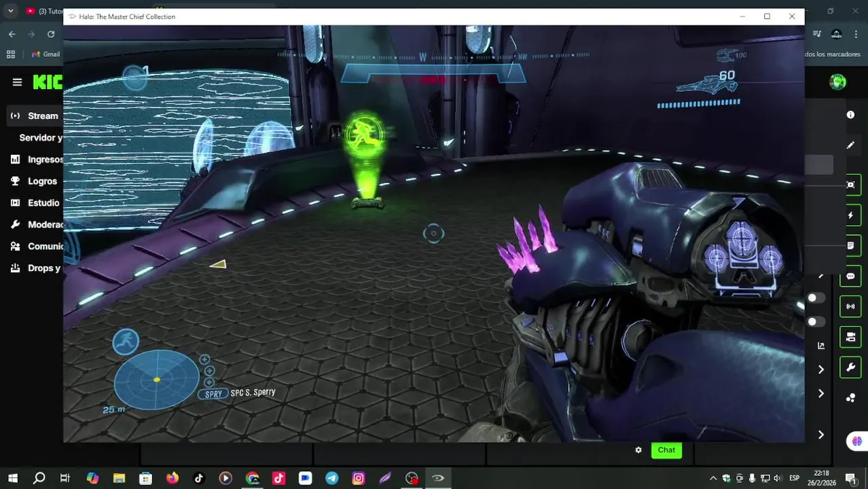Click the document notes icon in Kick toolbar
The image size is (868, 489).
850,245
